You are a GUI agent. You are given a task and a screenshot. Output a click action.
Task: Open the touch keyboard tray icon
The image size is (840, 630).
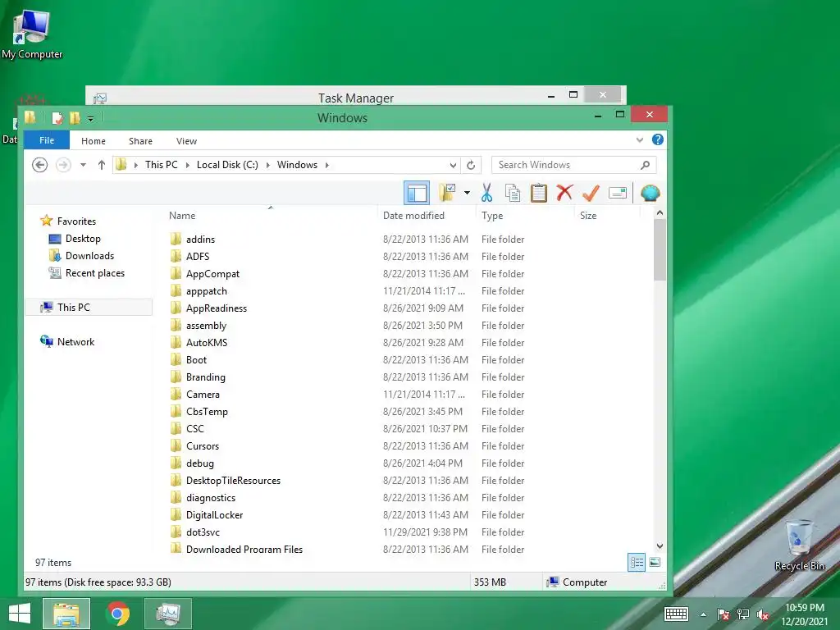coord(676,614)
